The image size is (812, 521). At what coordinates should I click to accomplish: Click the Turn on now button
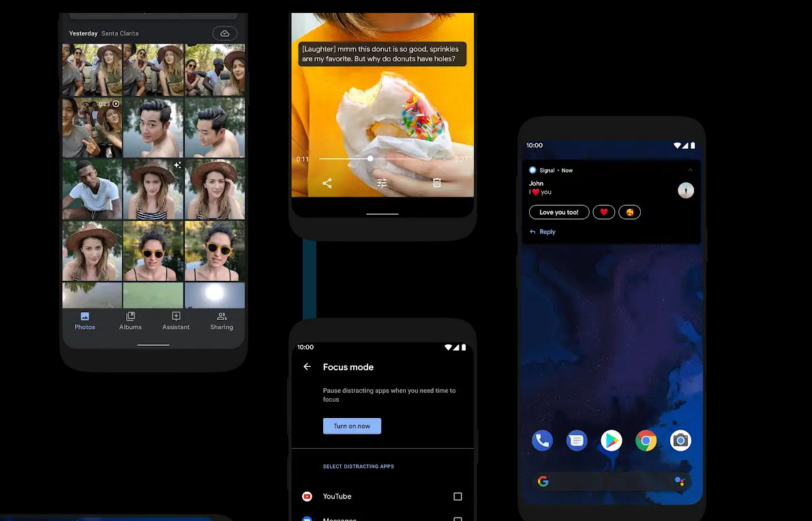352,426
